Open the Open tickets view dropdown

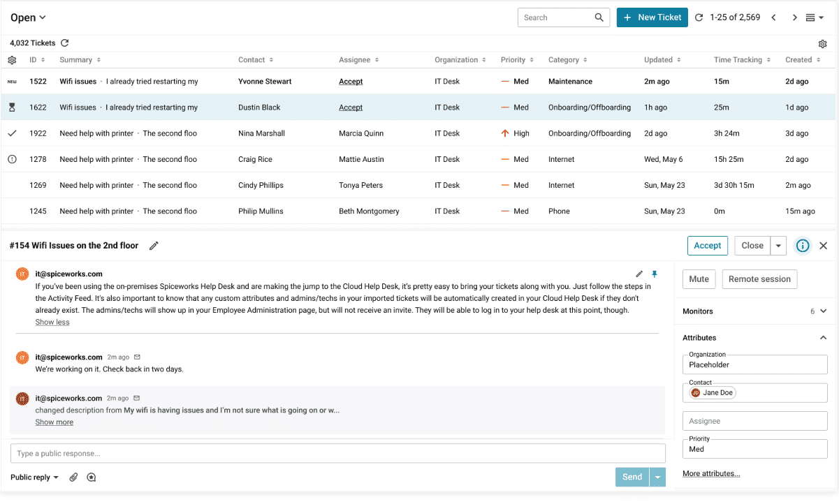click(28, 17)
